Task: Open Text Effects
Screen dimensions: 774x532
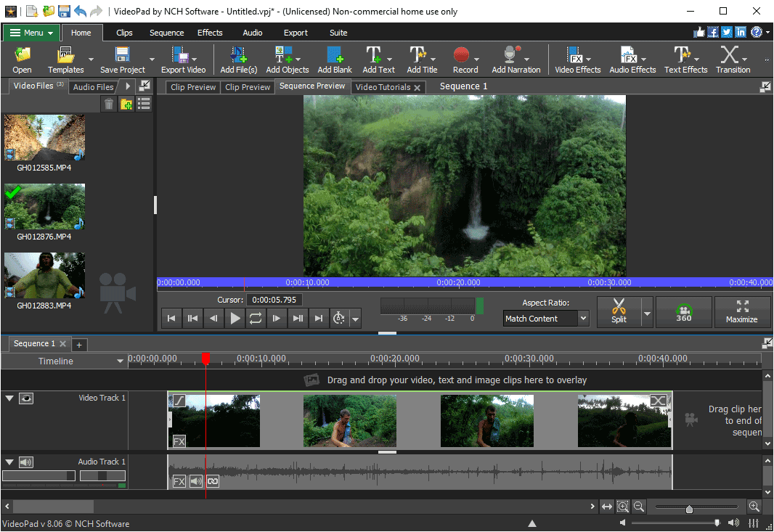Action: click(x=685, y=60)
